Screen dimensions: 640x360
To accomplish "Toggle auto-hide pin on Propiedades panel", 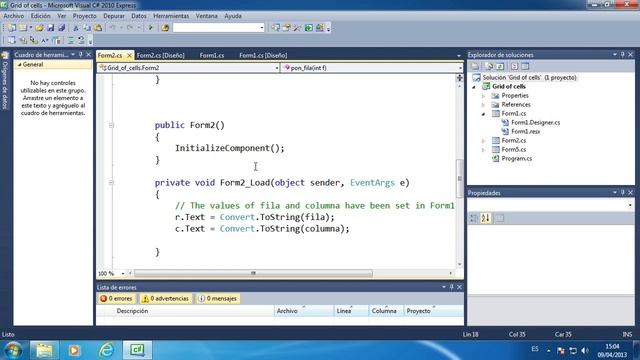I will [622, 192].
